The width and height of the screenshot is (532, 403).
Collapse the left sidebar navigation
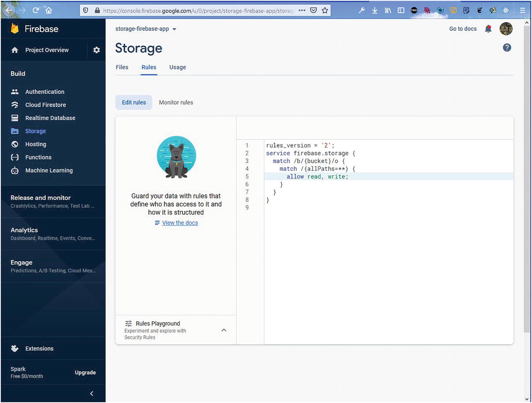point(92,393)
